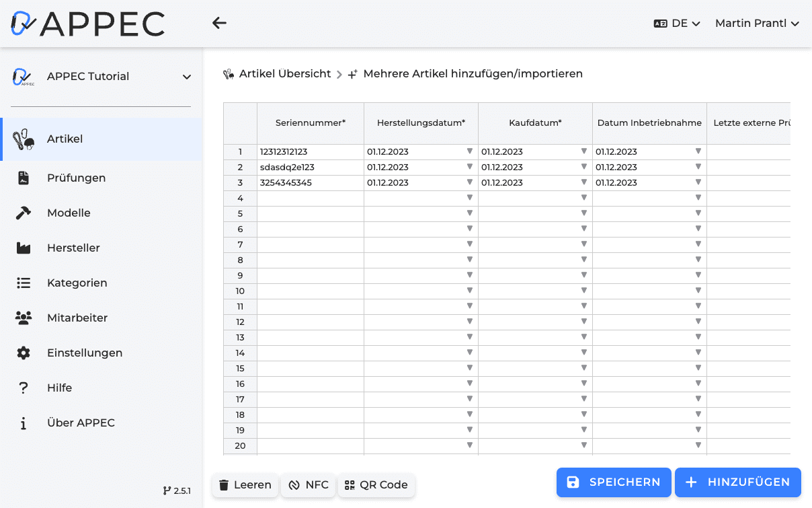The image size is (812, 508).
Task: Open the Über APPEC menu item
Action: tap(81, 423)
